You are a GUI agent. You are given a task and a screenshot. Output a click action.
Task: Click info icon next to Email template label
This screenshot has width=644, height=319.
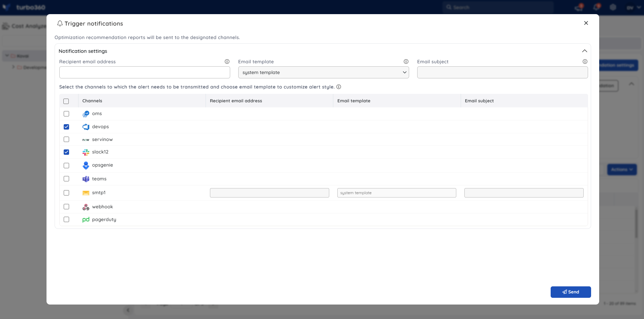click(x=406, y=62)
